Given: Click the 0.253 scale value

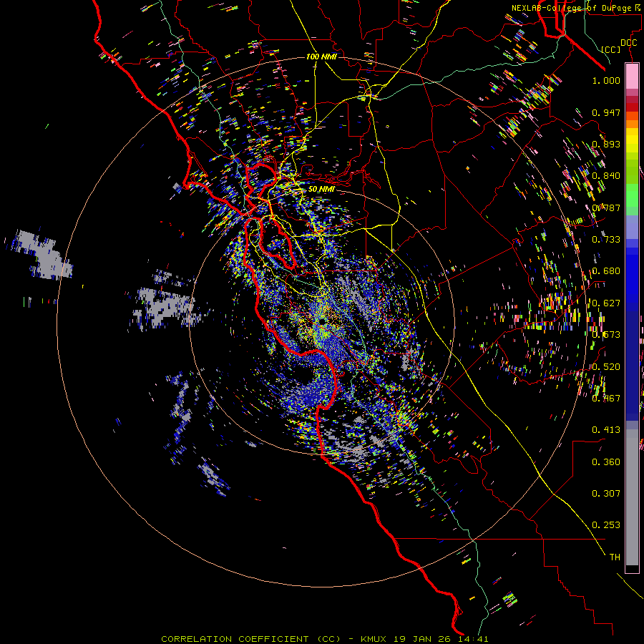Looking at the screenshot, I should pos(606,525).
